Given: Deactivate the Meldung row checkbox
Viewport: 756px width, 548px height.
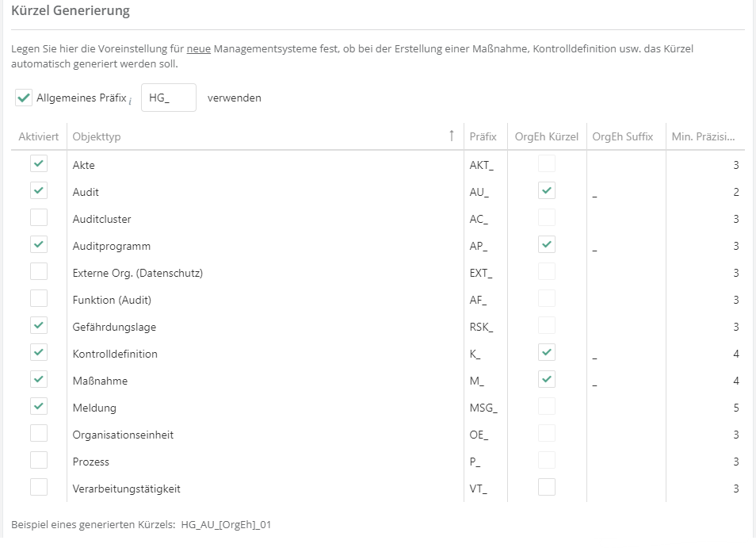Looking at the screenshot, I should tap(38, 407).
